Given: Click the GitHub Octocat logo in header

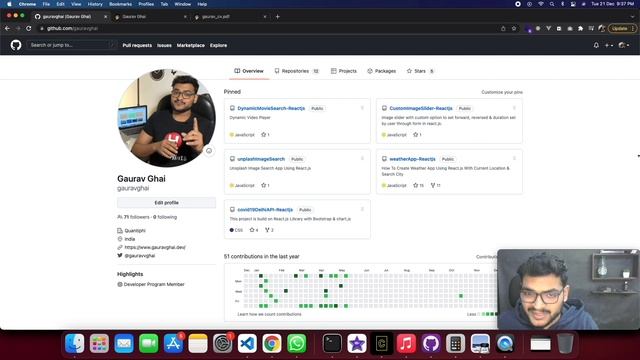Looking at the screenshot, I should (16, 45).
